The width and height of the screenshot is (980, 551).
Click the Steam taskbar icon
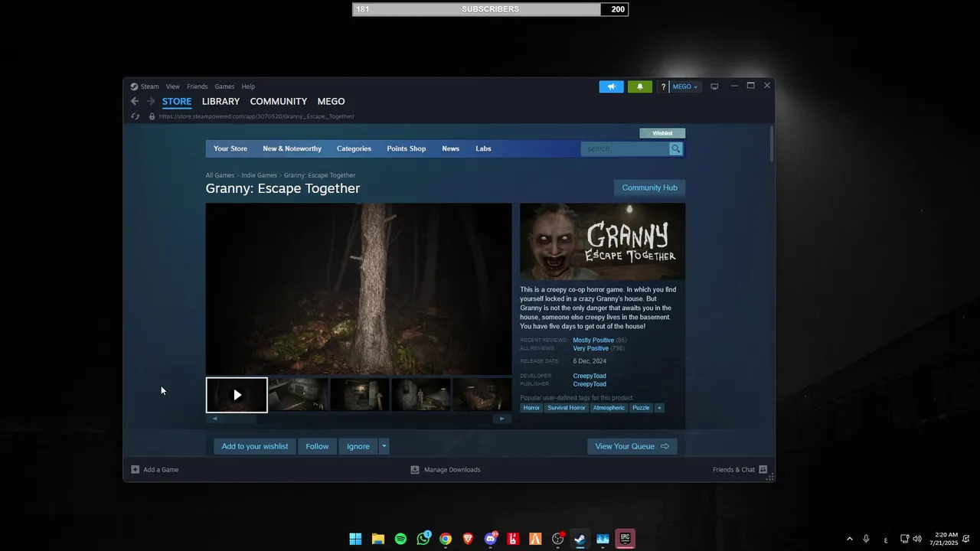click(x=580, y=539)
